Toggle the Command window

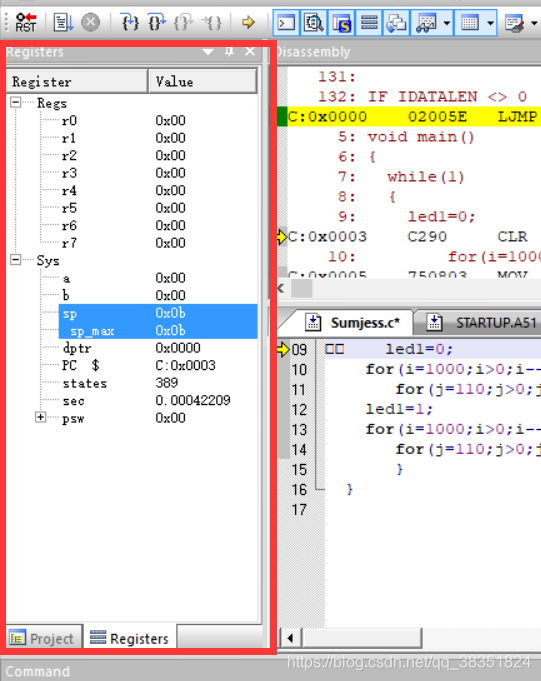coord(286,23)
